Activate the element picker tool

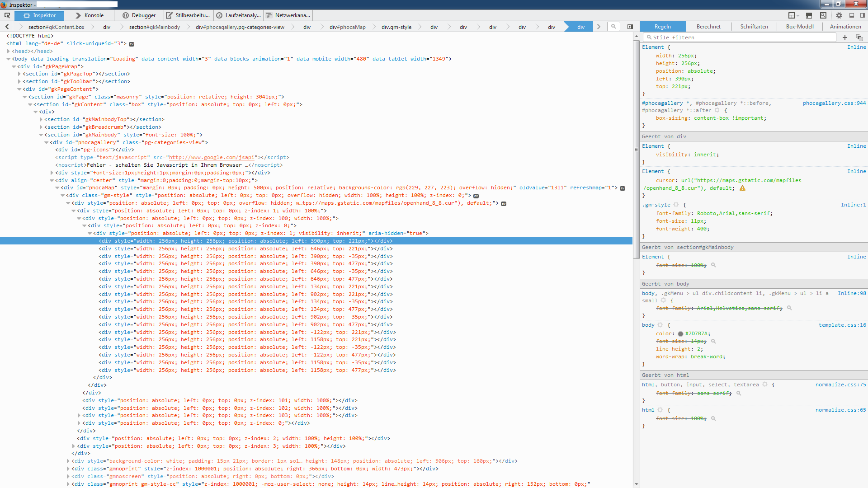(7, 15)
